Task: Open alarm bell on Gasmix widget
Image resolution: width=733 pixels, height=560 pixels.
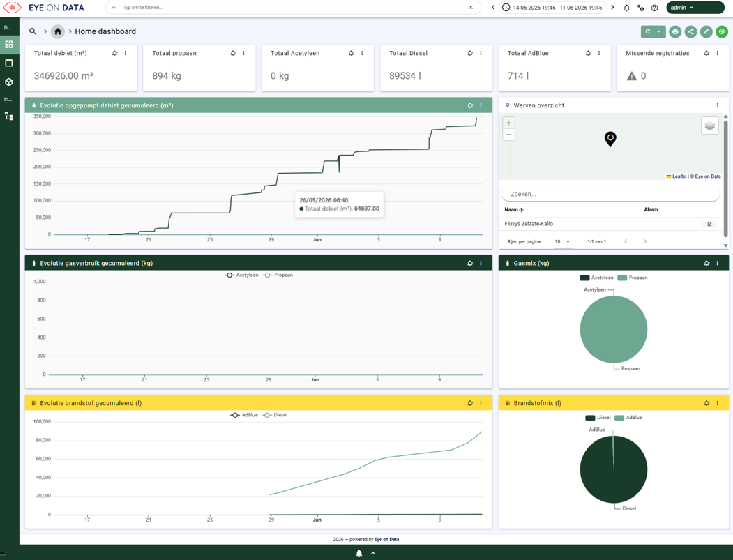Action: tap(706, 263)
